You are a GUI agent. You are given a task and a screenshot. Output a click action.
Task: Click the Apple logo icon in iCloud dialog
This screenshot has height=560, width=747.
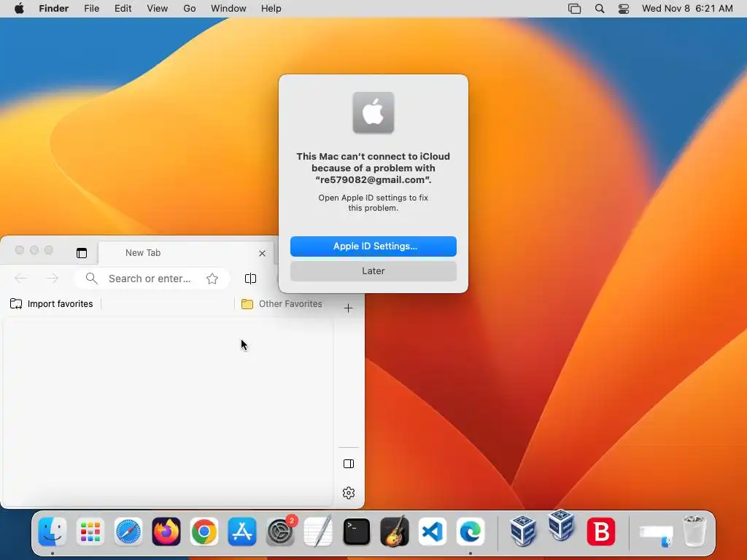(373, 112)
